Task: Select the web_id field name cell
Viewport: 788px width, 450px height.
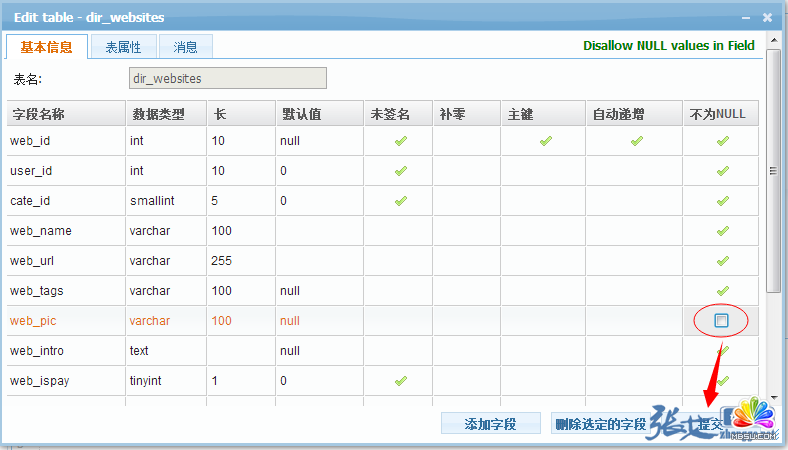Action: coord(66,141)
